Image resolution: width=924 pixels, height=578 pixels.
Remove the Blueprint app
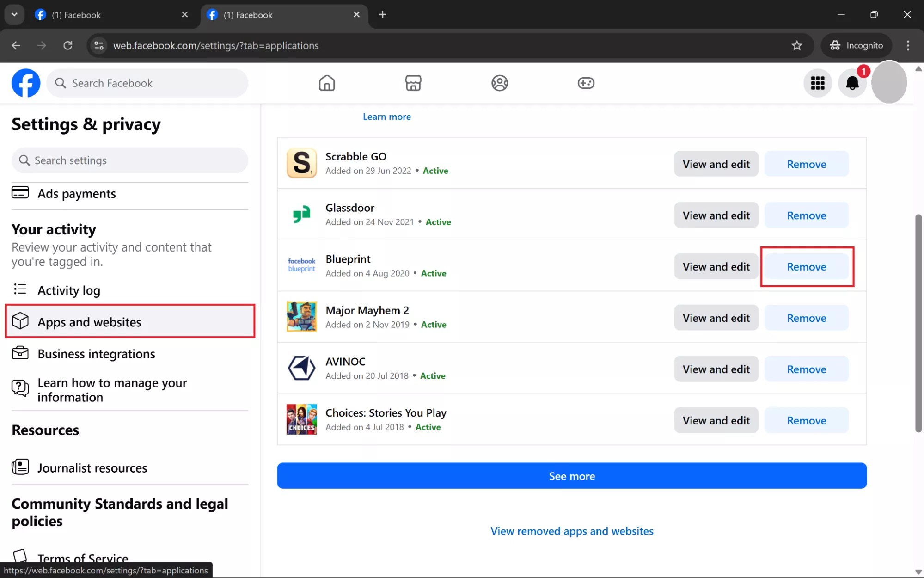tap(806, 267)
